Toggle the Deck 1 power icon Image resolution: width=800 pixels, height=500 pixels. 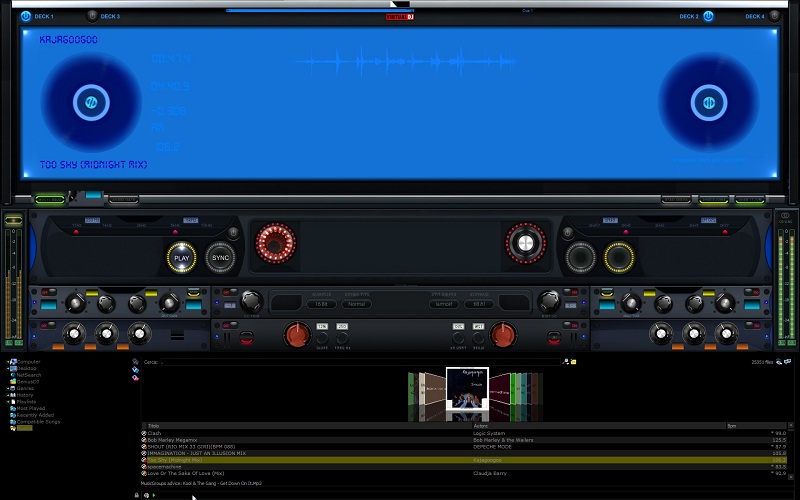[x=26, y=16]
